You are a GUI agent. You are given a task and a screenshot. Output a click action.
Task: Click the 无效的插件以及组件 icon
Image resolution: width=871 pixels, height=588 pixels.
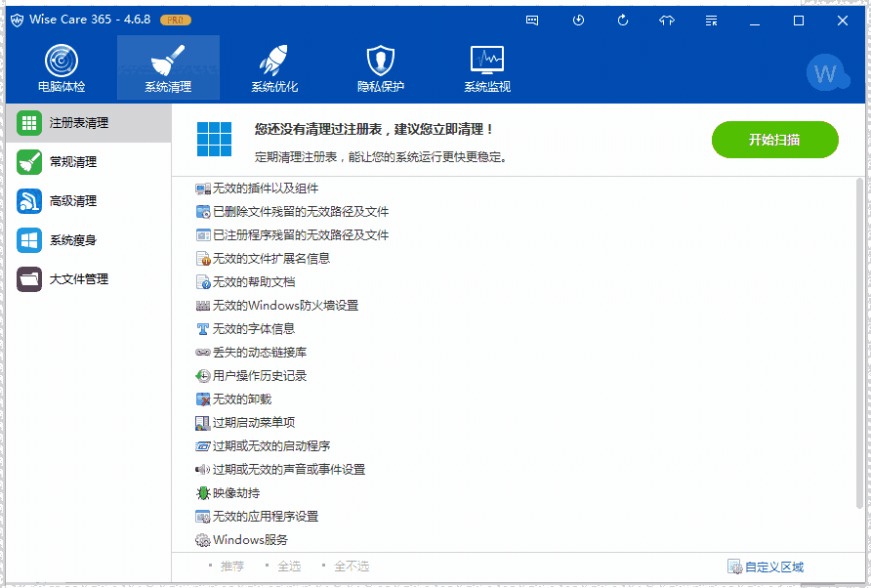(x=203, y=189)
